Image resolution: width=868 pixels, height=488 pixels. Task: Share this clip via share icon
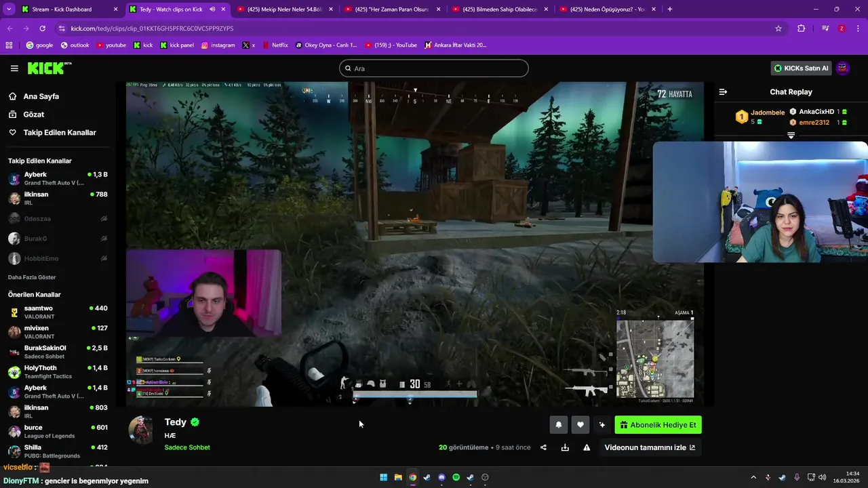543,447
